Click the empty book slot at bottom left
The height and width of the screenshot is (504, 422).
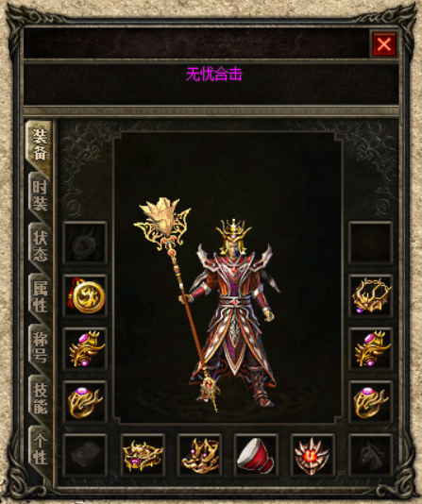click(85, 455)
